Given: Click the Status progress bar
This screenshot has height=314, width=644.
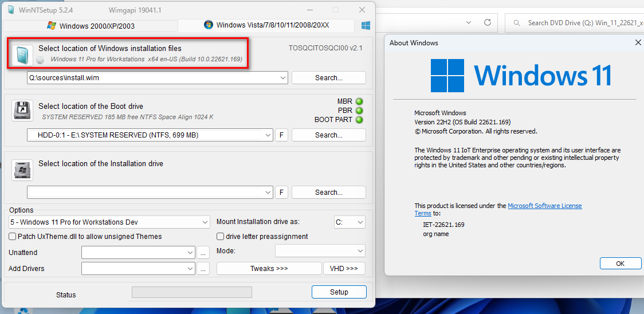Looking at the screenshot, I should tap(192, 292).
